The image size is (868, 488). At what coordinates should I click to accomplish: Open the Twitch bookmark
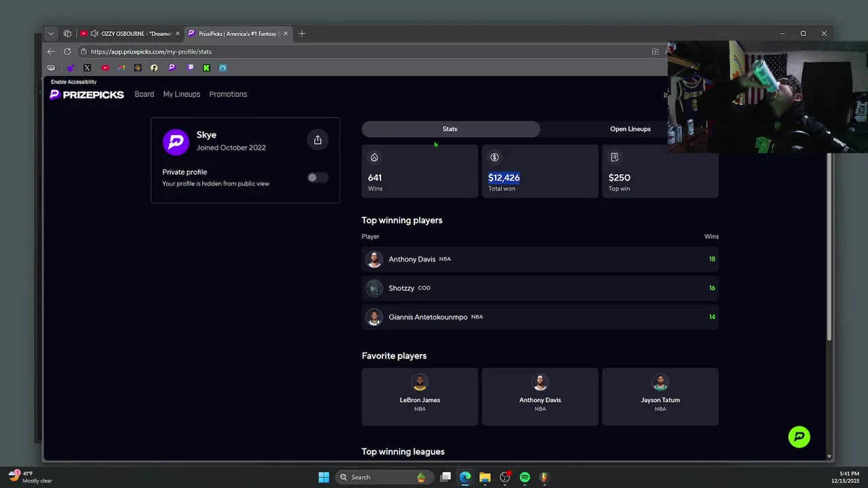point(191,68)
